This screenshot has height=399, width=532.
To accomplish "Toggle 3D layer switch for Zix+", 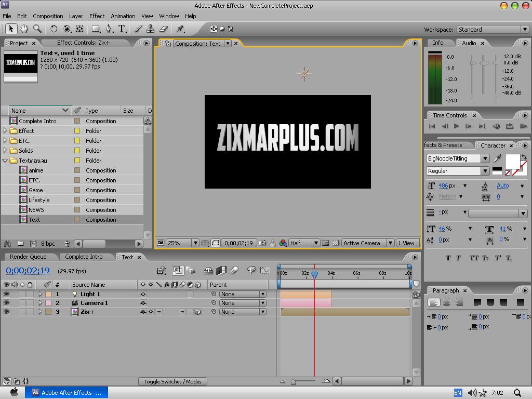I will click(x=198, y=312).
